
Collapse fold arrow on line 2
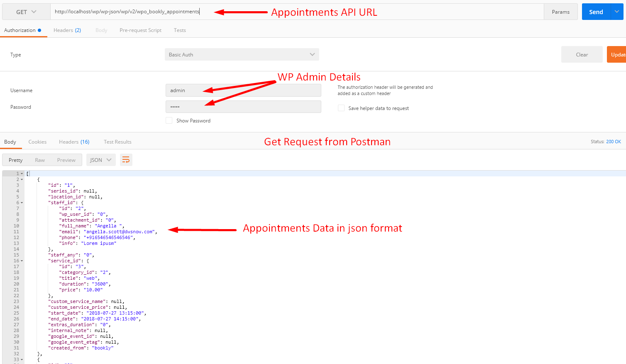point(22,180)
